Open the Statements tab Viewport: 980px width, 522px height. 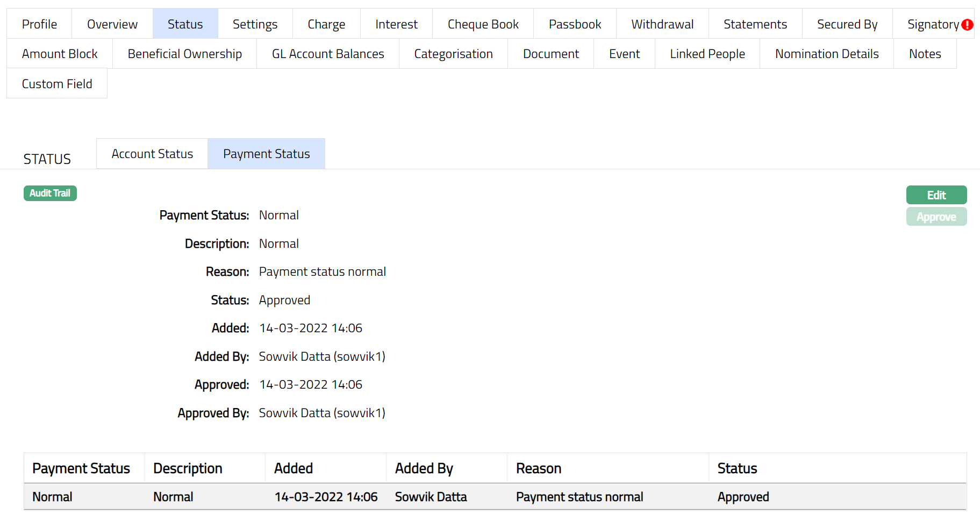[x=755, y=24]
